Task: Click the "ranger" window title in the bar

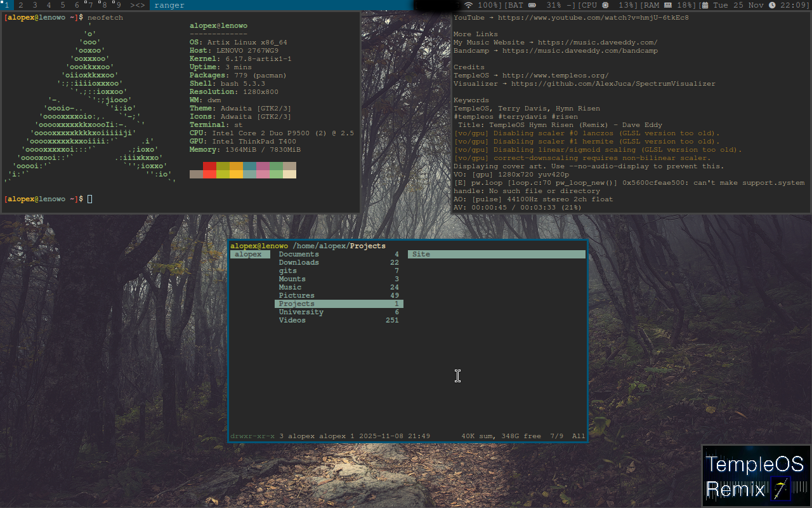Action: pos(169,5)
